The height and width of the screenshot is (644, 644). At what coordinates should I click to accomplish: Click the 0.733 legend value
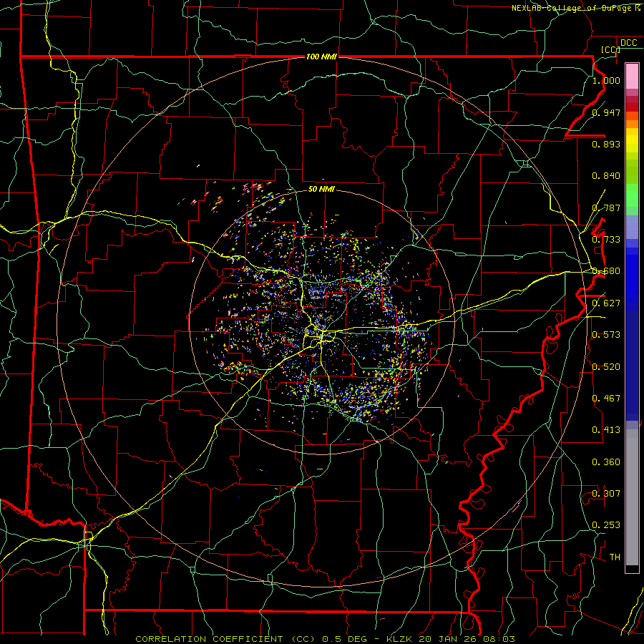[x=606, y=240]
